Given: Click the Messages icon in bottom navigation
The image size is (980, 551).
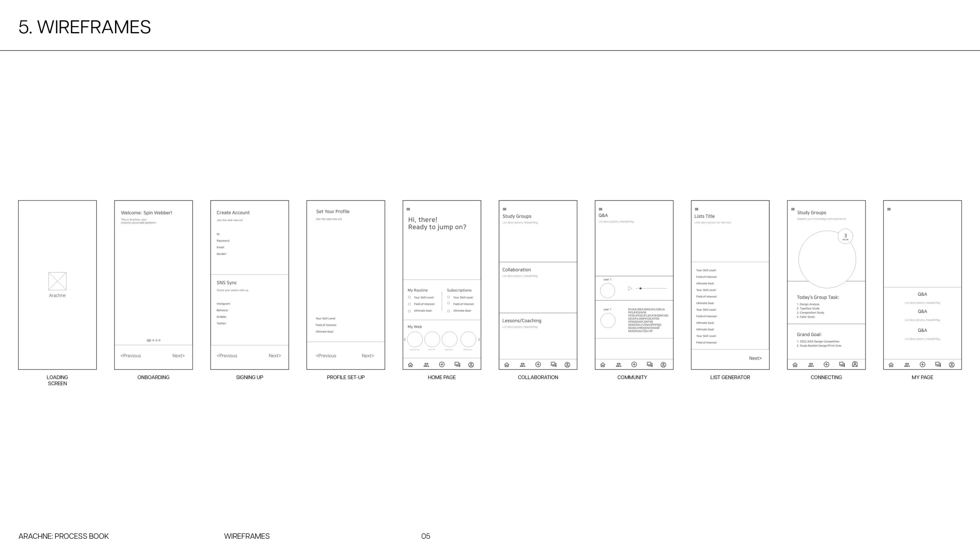Looking at the screenshot, I should 457,364.
